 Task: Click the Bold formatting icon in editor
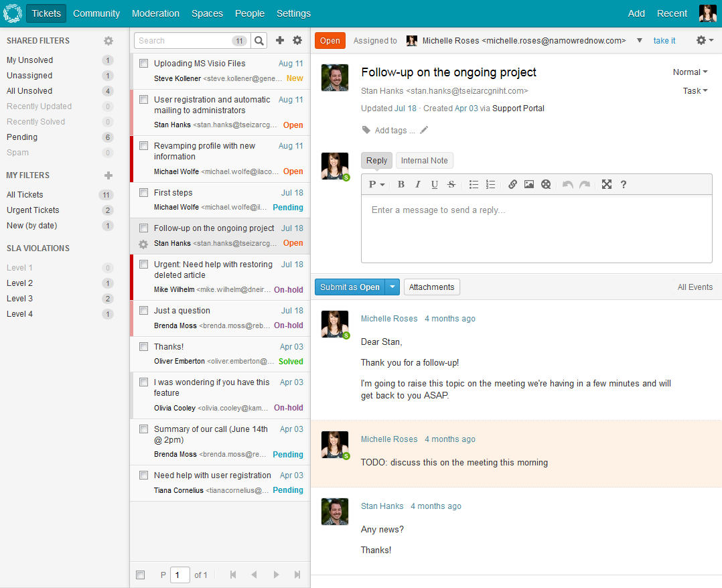click(x=401, y=184)
